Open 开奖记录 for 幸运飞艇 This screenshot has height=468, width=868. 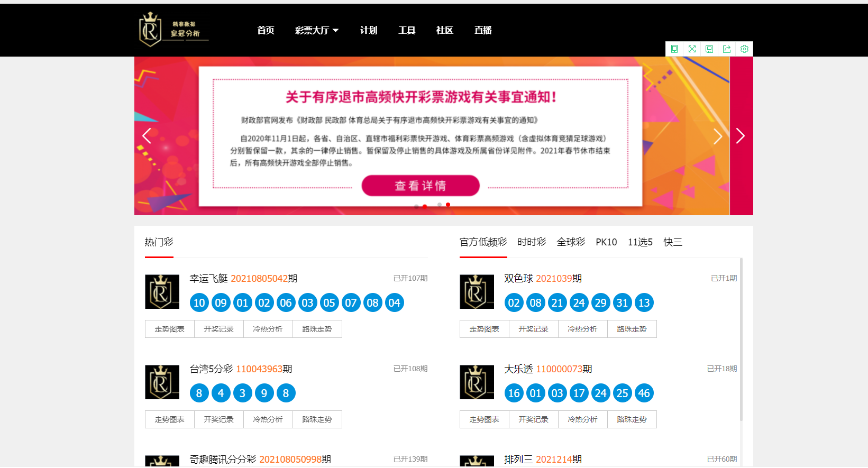[x=219, y=329]
